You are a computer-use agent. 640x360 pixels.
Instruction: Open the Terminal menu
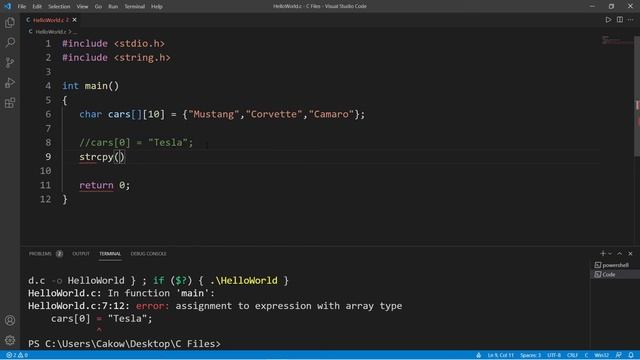pos(134,6)
